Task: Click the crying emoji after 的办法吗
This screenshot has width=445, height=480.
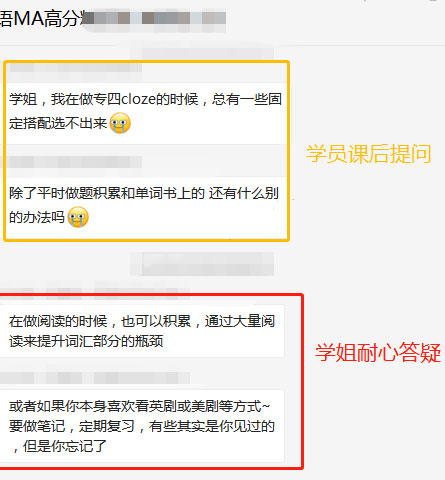Action: [x=78, y=217]
